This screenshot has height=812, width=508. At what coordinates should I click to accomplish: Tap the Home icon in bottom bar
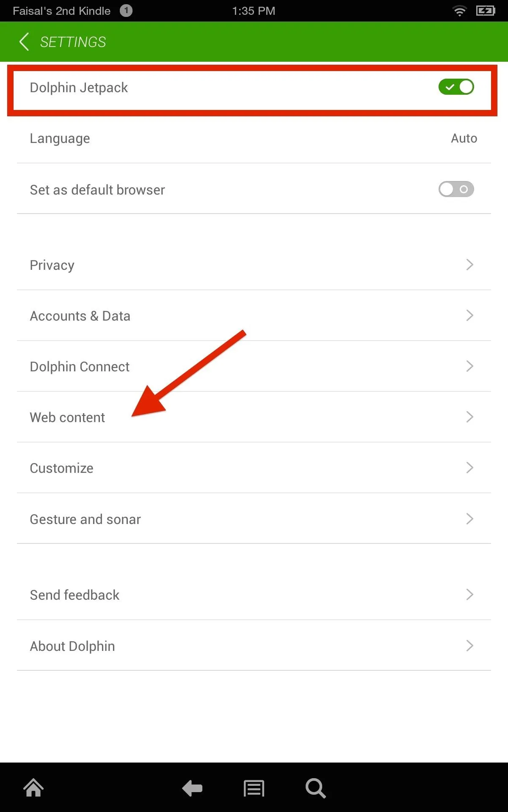(33, 788)
